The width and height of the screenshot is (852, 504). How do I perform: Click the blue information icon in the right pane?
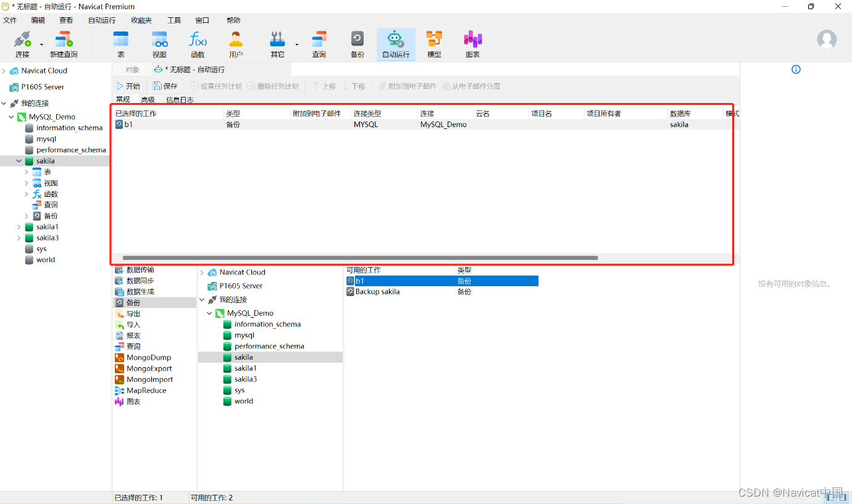[796, 69]
